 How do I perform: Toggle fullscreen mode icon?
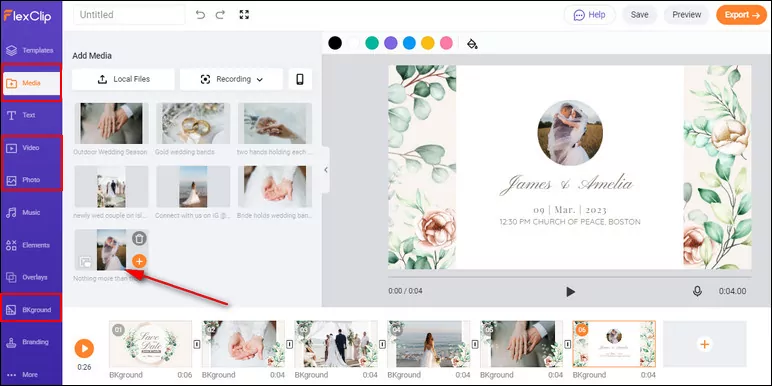[x=244, y=15]
